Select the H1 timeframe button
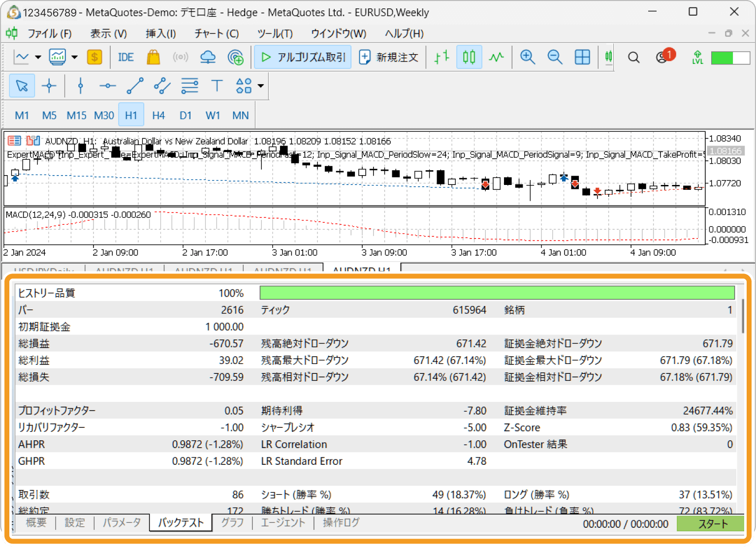 [131, 116]
